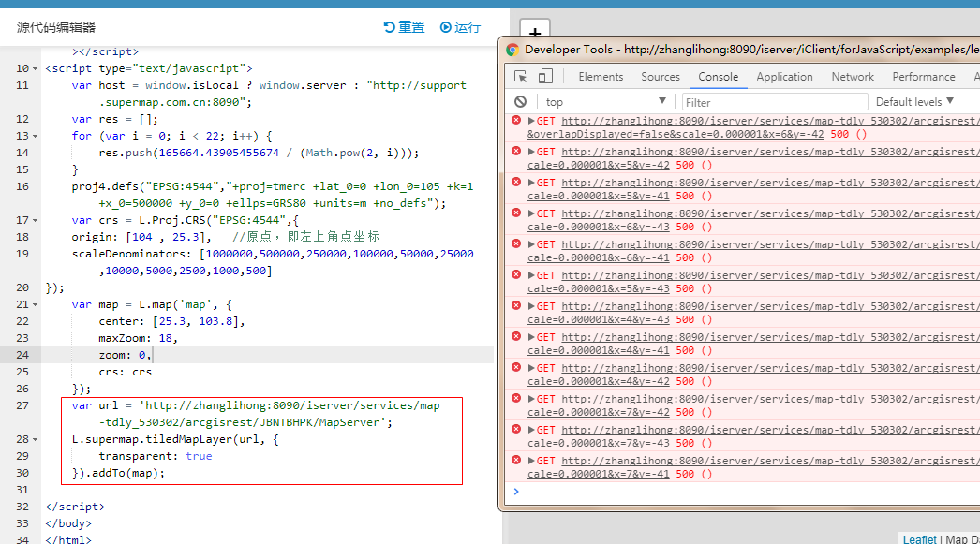
Task: Collapse the L.map block at line 21
Action: (x=35, y=305)
